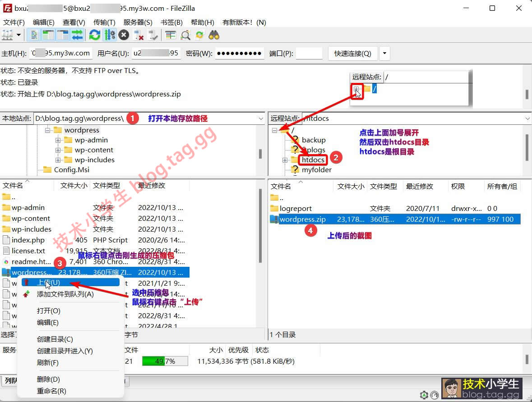Open the Site Manager icon
532x402 pixels.
coord(8,35)
